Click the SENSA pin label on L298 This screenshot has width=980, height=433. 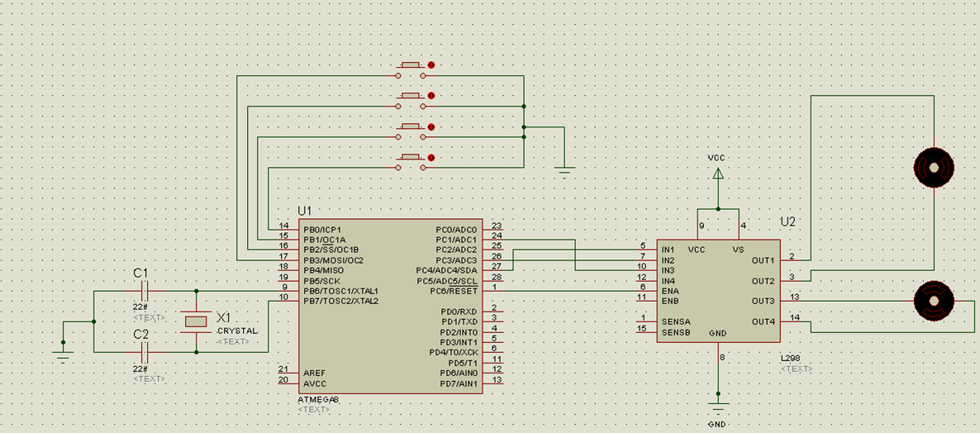pyautogui.click(x=676, y=321)
